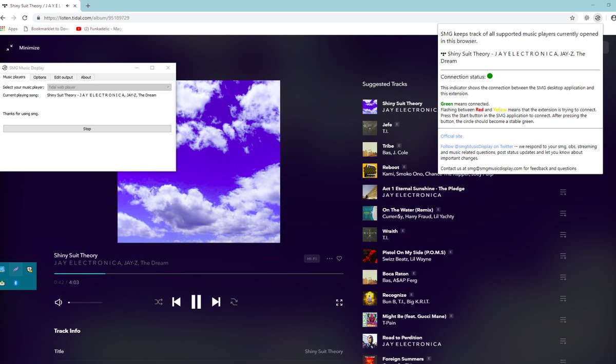
Task: Open a new browser tab
Action: (88, 5)
